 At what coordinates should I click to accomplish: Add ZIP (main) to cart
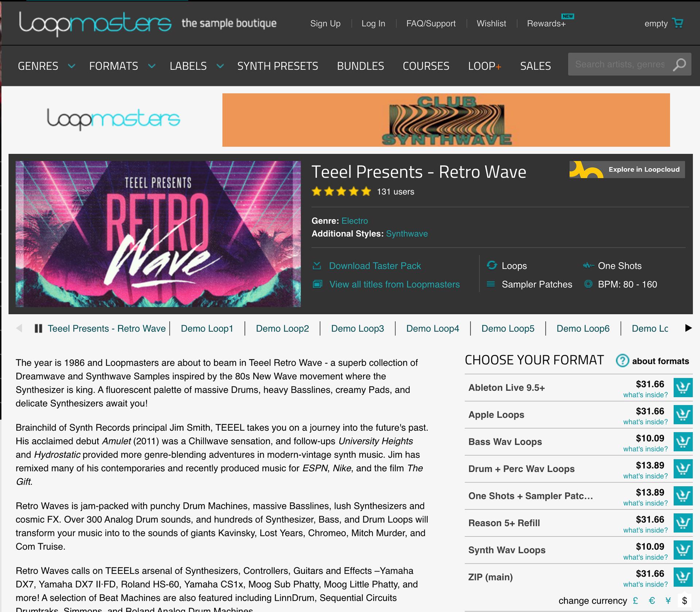tap(683, 577)
